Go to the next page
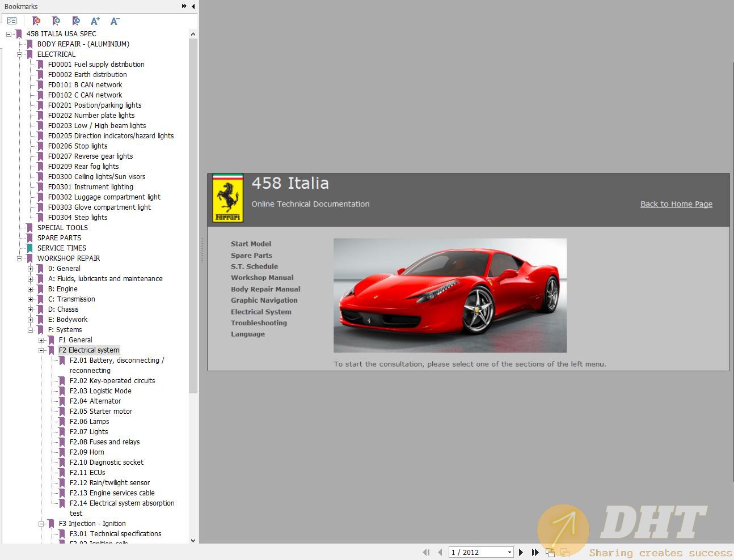Screen dimensions: 734x560 point(521,552)
